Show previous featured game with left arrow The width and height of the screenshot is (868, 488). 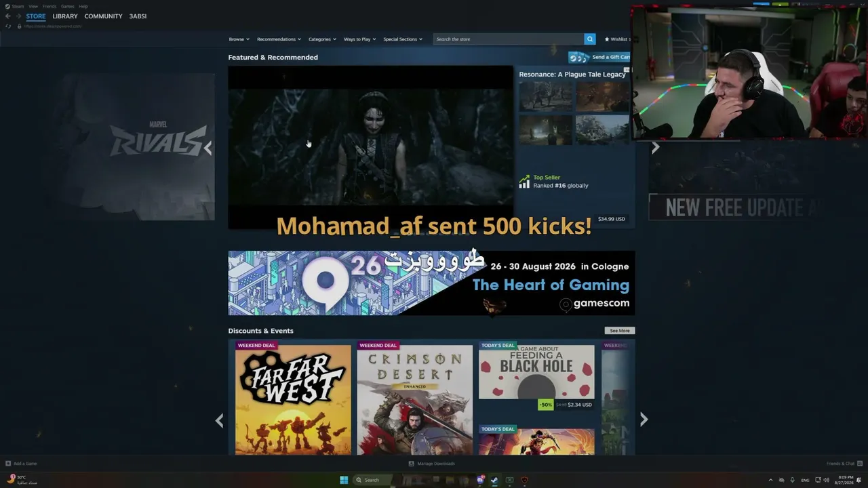point(208,148)
